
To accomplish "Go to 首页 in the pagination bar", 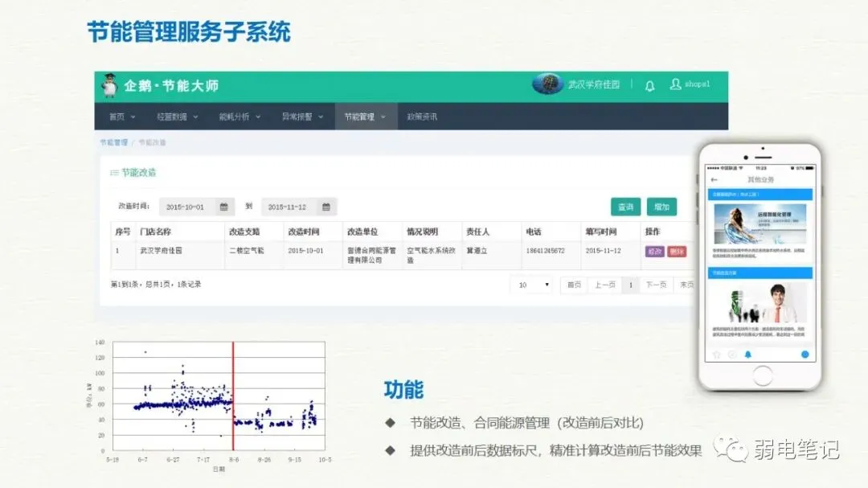I will pyautogui.click(x=574, y=285).
